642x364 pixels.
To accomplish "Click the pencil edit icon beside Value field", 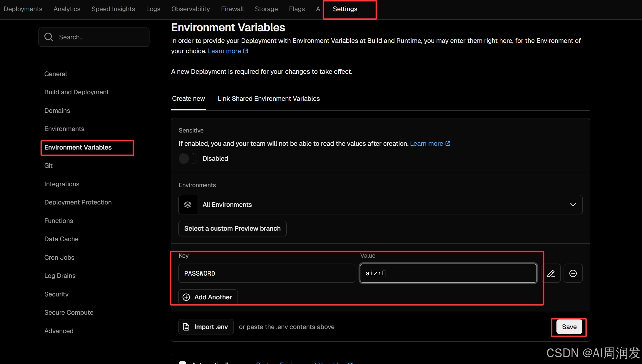I will pyautogui.click(x=551, y=274).
